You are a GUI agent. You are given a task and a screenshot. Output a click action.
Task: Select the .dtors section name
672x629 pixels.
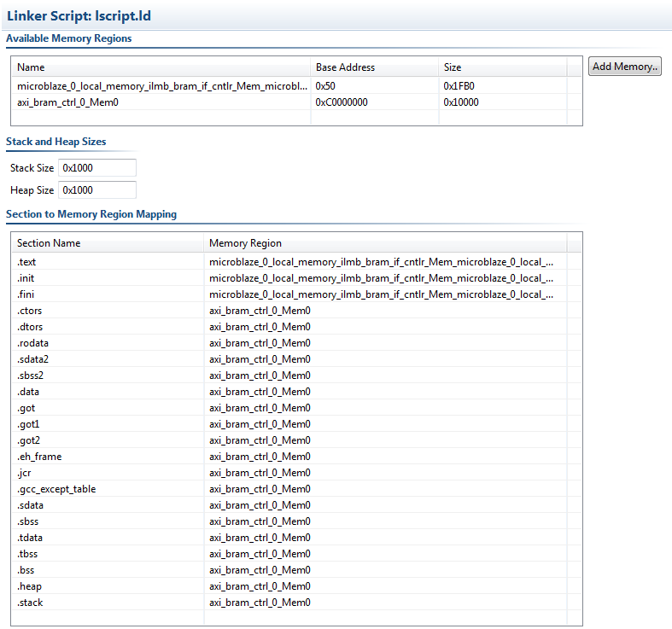30,327
